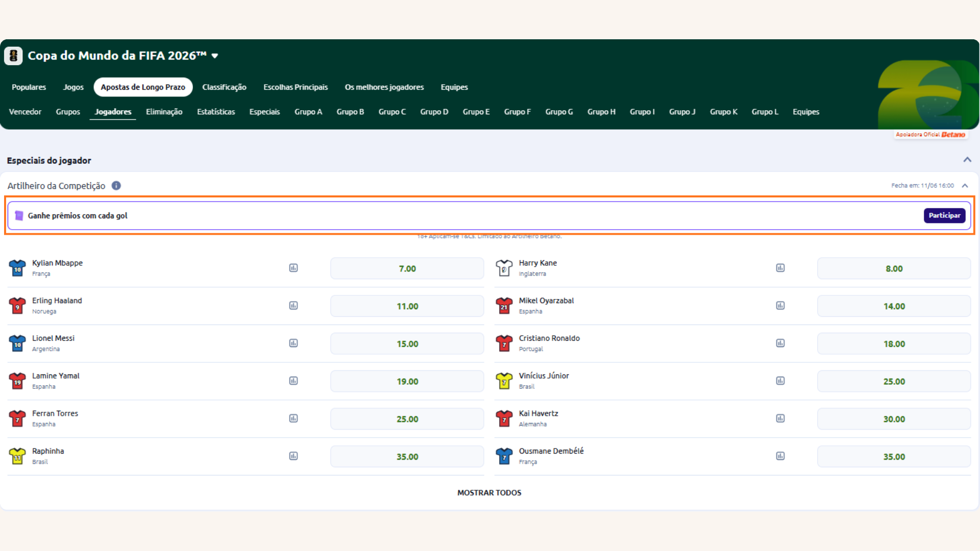
Task: Open the Grupo H sub-tab
Action: (601, 112)
